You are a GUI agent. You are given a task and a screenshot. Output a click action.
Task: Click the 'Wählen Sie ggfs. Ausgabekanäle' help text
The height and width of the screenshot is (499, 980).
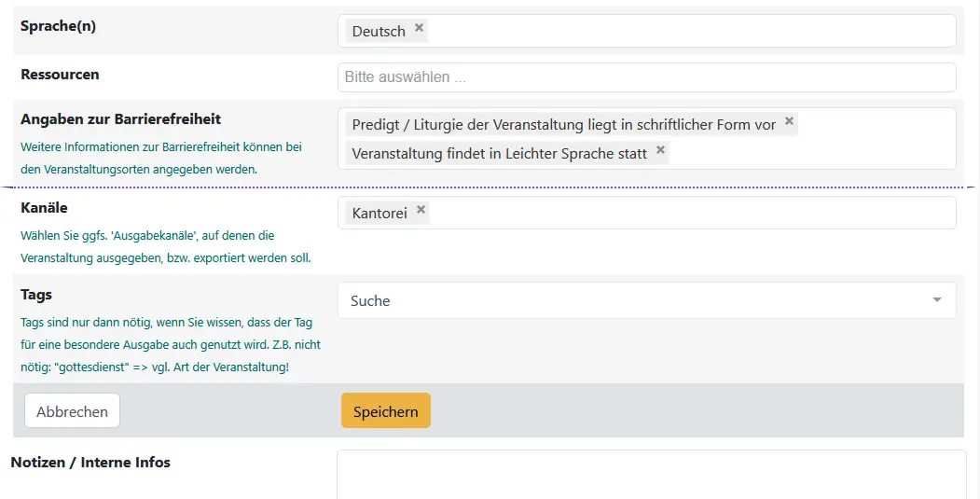click(x=166, y=247)
